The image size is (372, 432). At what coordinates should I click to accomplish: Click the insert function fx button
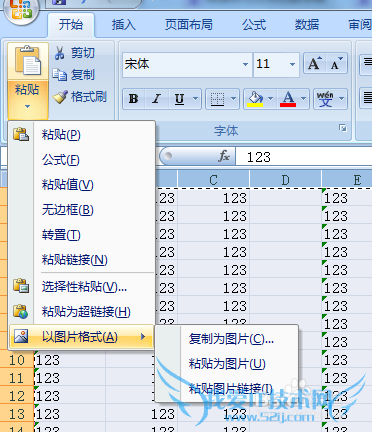[224, 156]
